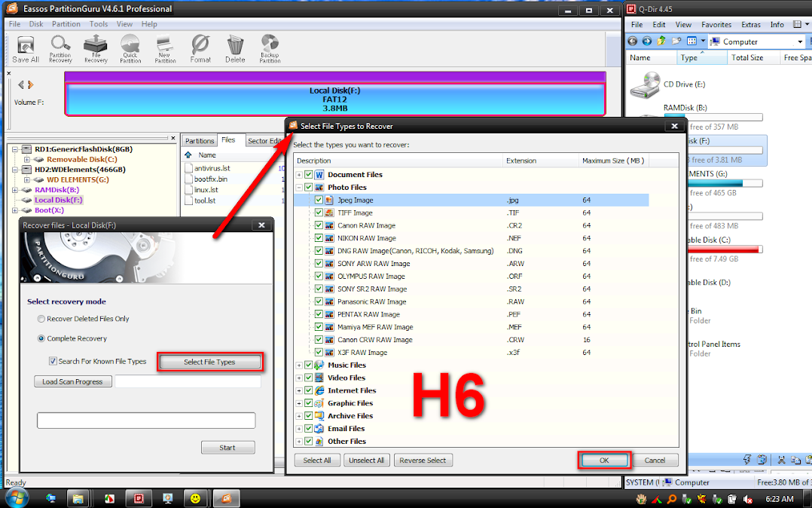Click the Music Files category icon
The width and height of the screenshot is (812, 508).
tap(319, 365)
